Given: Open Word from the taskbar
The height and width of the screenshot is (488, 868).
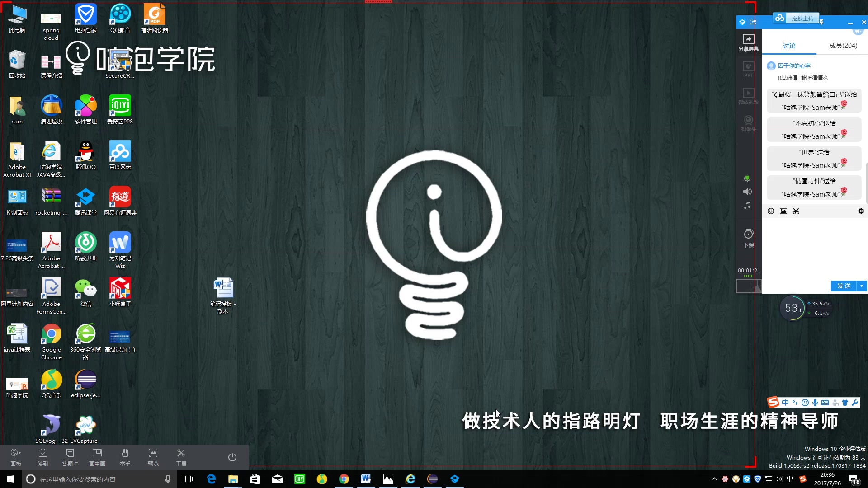Looking at the screenshot, I should [x=366, y=479].
